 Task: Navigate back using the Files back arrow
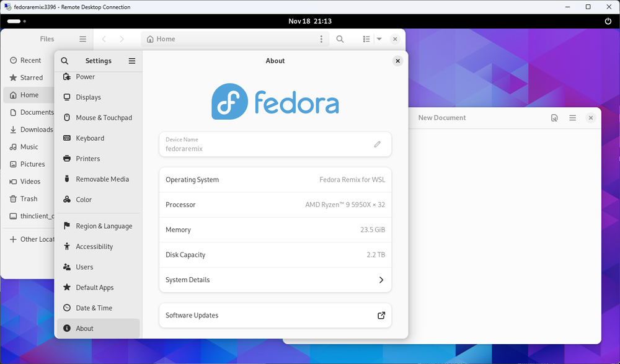[105, 38]
